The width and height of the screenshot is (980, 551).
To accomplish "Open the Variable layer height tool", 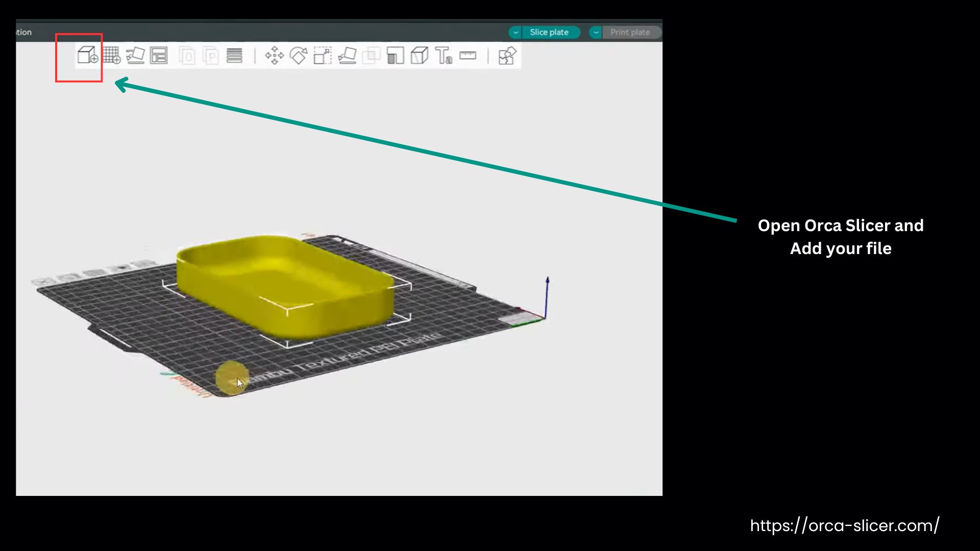I will click(x=234, y=55).
